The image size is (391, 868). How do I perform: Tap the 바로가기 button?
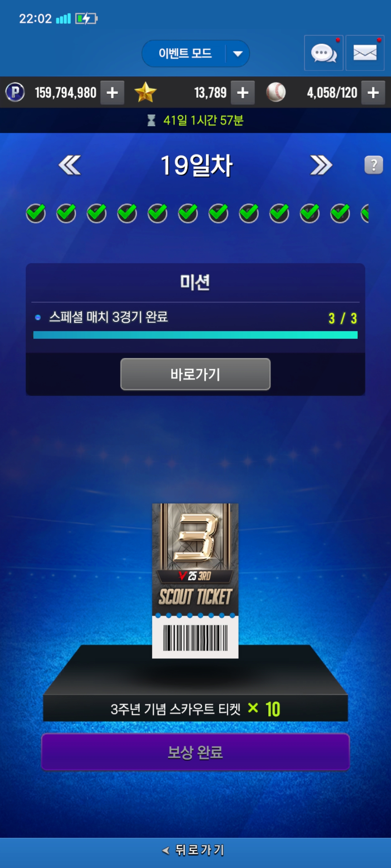click(x=195, y=374)
